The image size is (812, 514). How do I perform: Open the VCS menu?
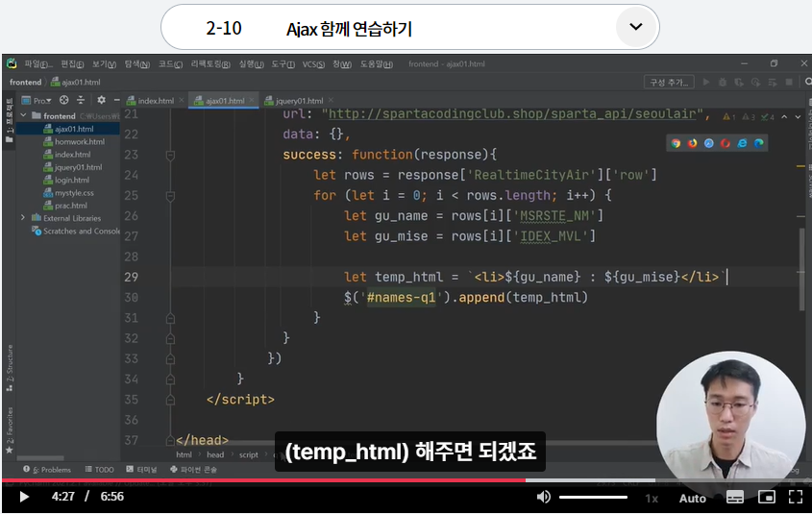coord(313,64)
